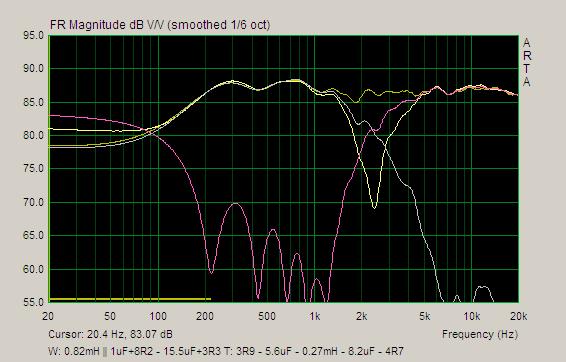566x362 pixels.
Task: Click the 100 Hz frequency tick label
Action: tap(158, 317)
